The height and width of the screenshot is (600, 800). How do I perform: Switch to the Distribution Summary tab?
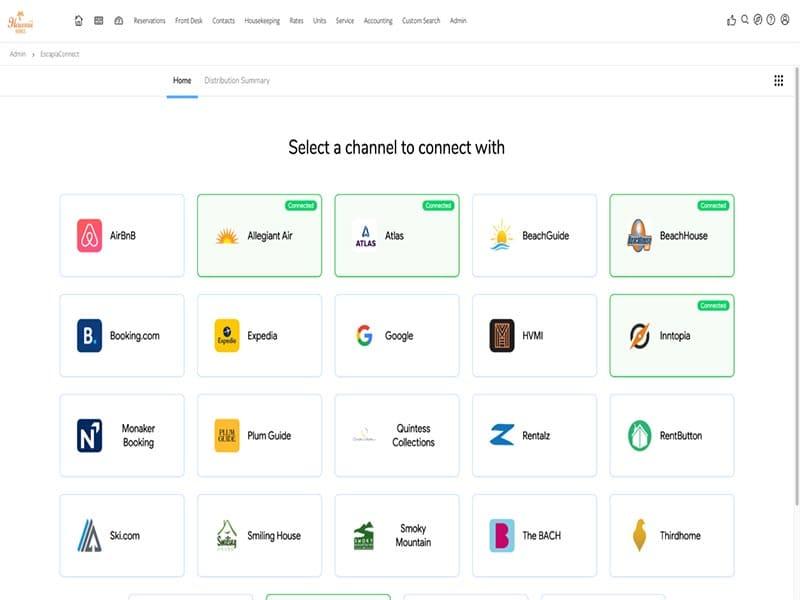pos(237,81)
